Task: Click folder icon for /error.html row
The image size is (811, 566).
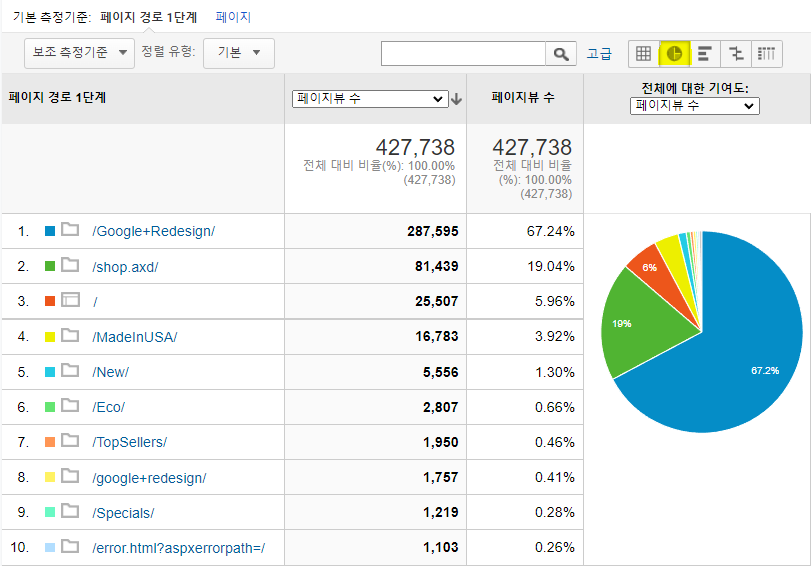Action: 70,546
